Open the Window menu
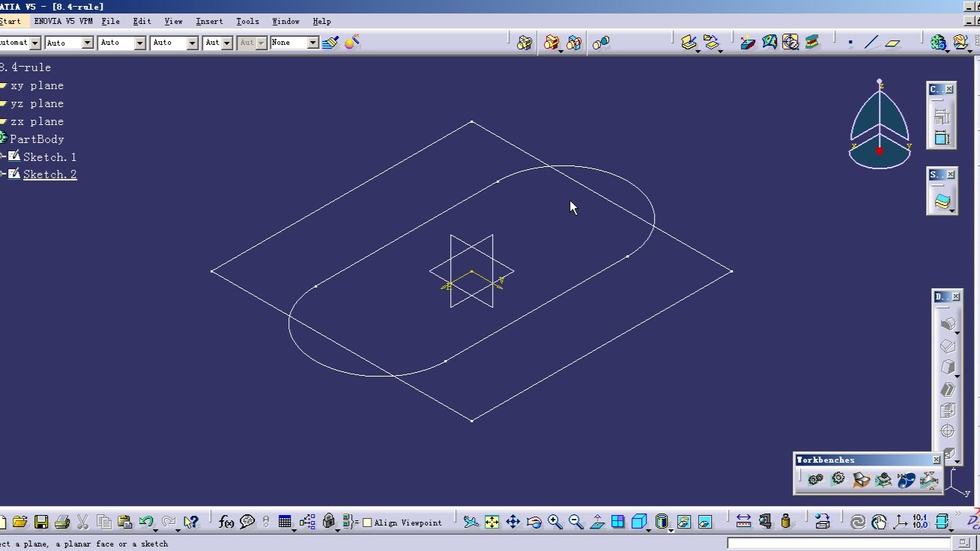 (285, 21)
